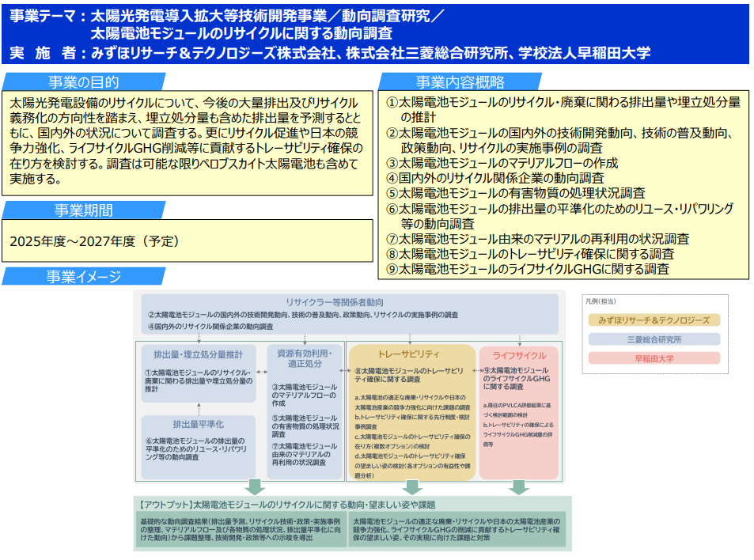Click the yellow みずほリサーチ&テクノロジーズ legend swatch
The height and width of the screenshot is (560, 754).
(x=654, y=320)
